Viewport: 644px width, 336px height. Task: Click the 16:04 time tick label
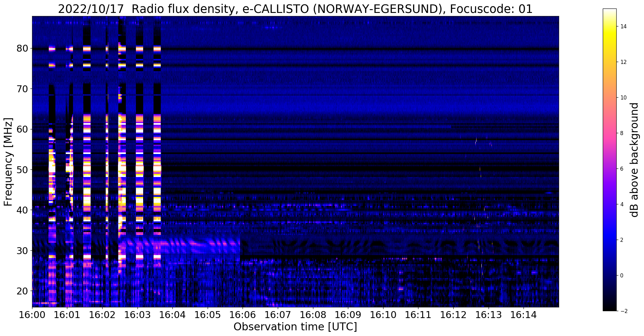tap(173, 315)
